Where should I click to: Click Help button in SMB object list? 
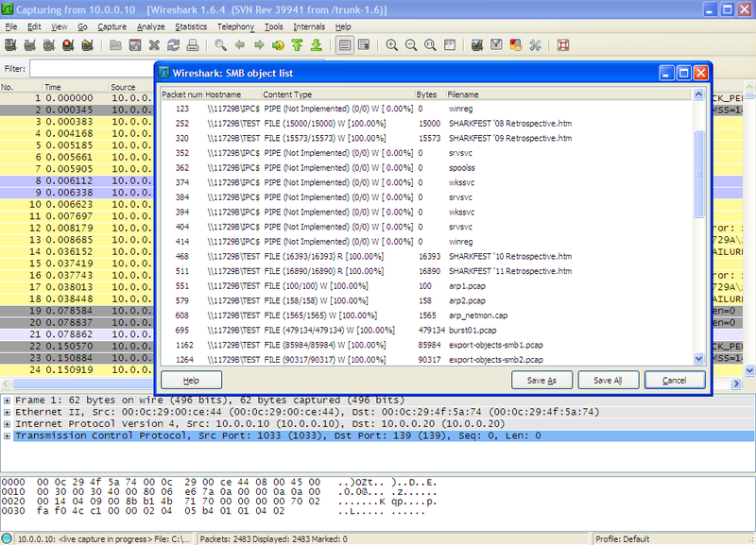click(192, 381)
